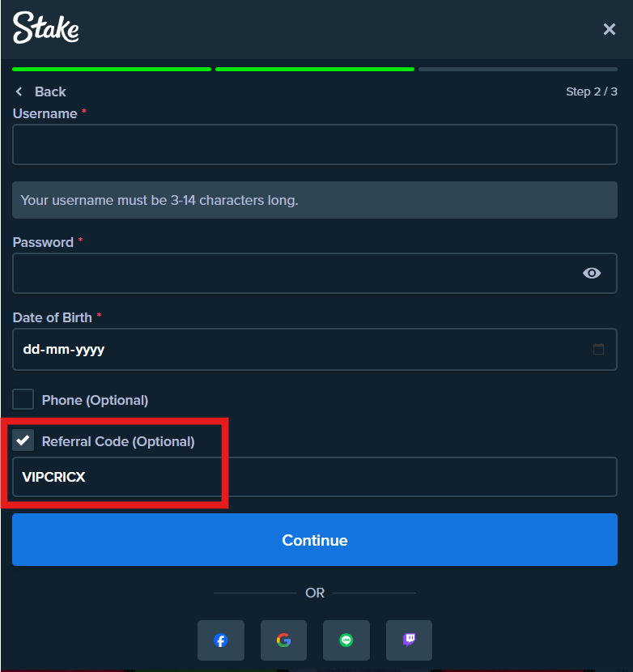Sign up using the Twitch icon
Screen dimensions: 633x672
[409, 640]
